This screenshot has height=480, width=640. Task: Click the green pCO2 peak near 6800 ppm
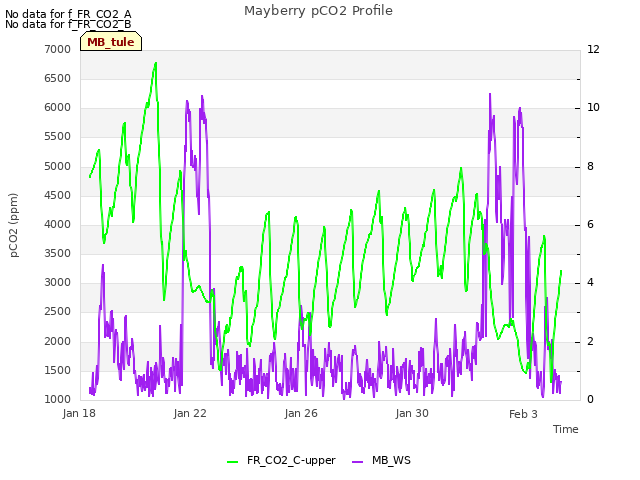point(156,63)
